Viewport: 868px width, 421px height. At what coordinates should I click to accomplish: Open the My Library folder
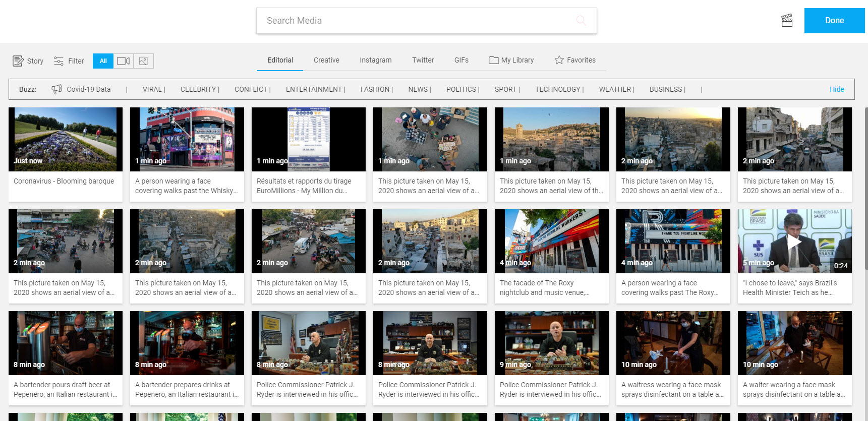coord(511,60)
